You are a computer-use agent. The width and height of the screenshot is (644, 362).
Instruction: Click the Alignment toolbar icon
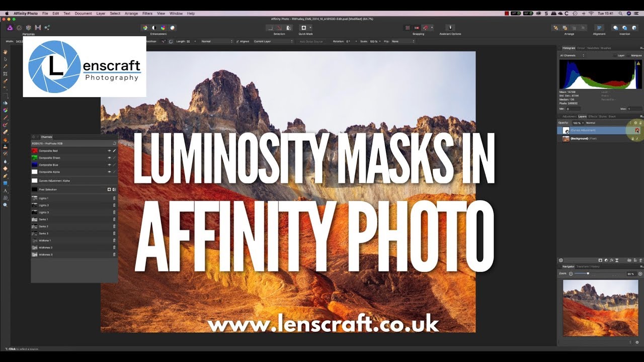[x=599, y=28]
